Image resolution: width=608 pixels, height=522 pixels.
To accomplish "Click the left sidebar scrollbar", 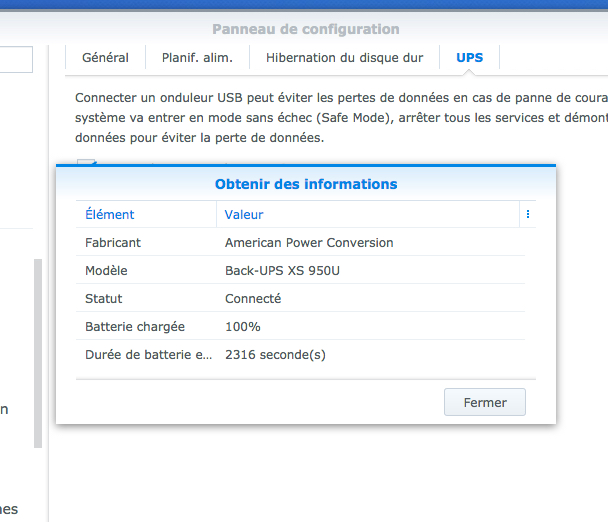I will coord(38,350).
